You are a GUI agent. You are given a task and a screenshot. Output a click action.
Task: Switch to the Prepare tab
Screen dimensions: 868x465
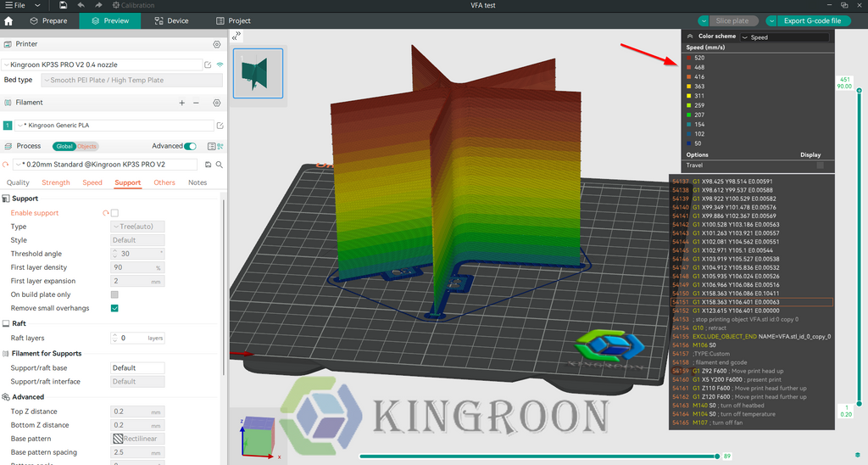click(48, 21)
